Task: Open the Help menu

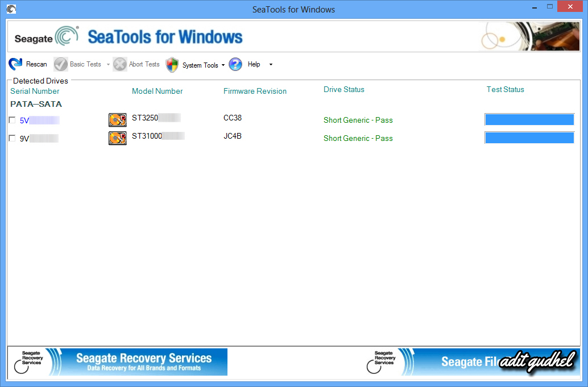Action: (254, 64)
